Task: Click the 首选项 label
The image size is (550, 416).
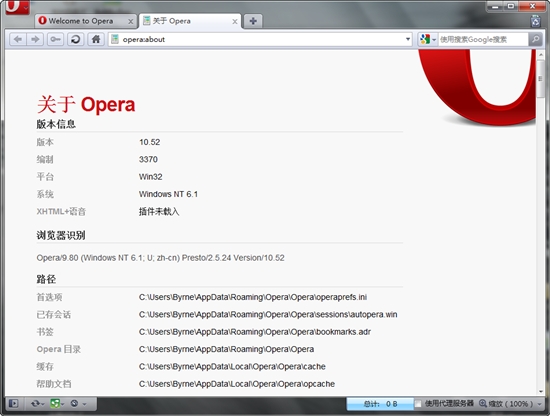Action: (x=49, y=297)
